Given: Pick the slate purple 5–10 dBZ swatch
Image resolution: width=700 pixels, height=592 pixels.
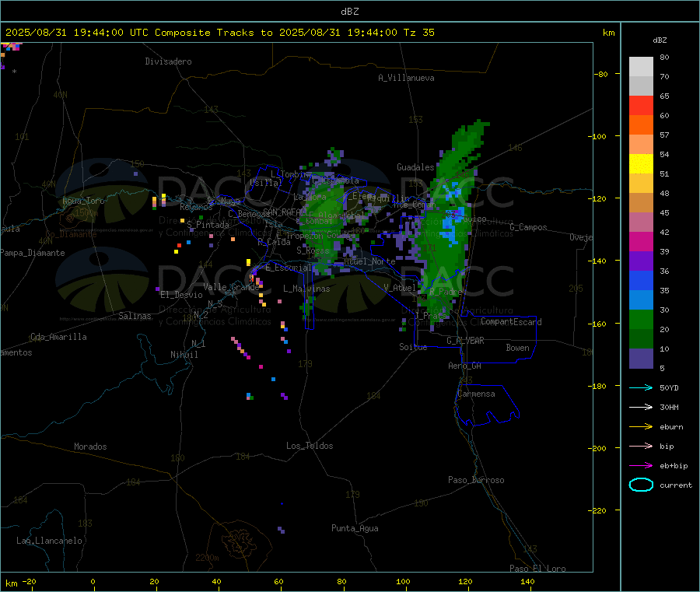Looking at the screenshot, I should (x=641, y=359).
